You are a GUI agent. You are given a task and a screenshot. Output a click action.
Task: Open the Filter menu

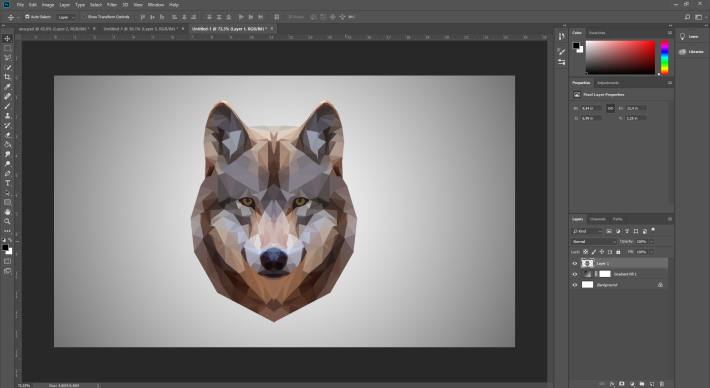coord(112,5)
